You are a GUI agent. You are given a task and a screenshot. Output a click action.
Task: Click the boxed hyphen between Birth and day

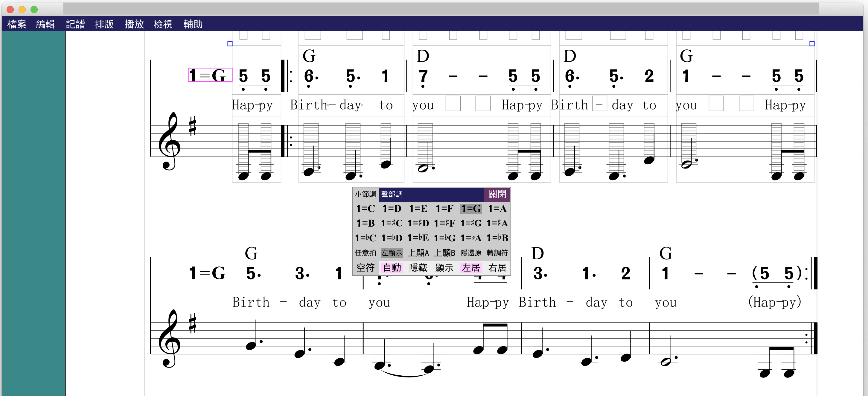(x=599, y=104)
